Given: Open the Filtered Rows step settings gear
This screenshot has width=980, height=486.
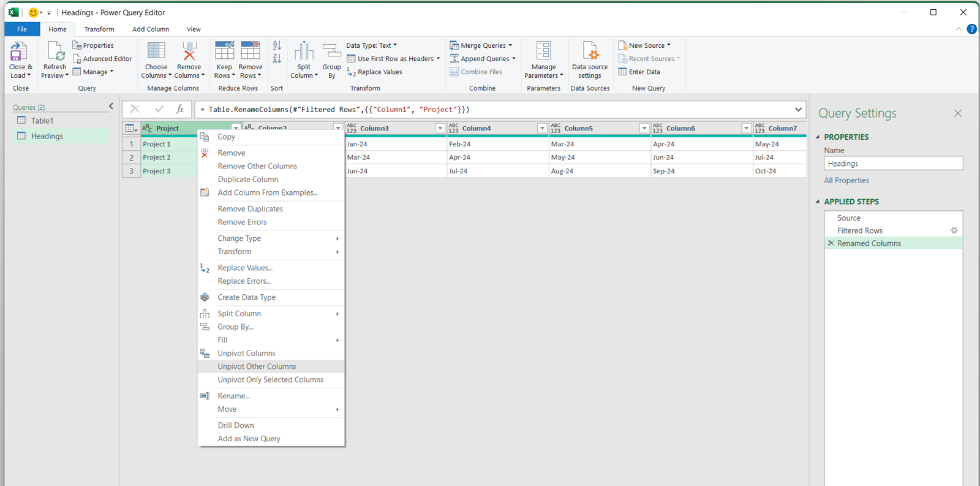Looking at the screenshot, I should 954,230.
